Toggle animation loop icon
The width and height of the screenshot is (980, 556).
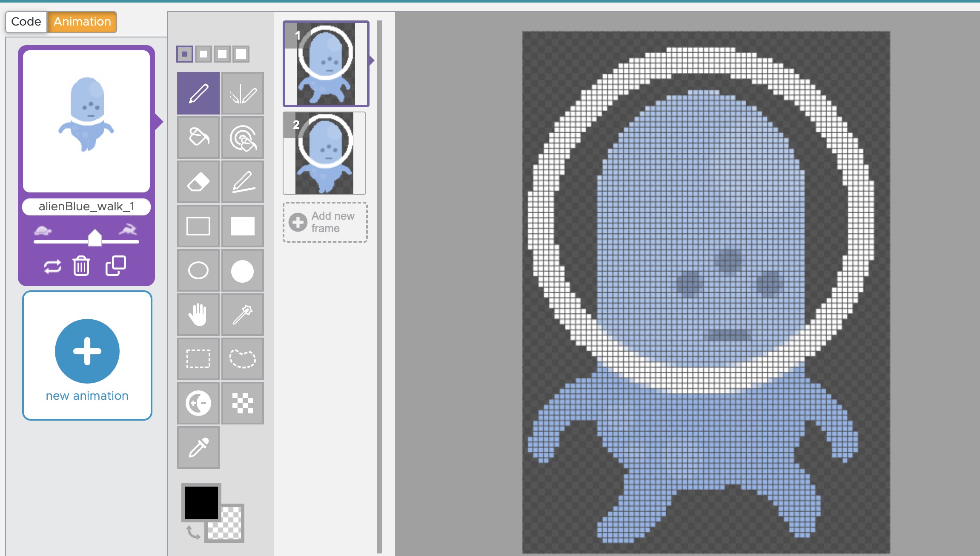53,267
